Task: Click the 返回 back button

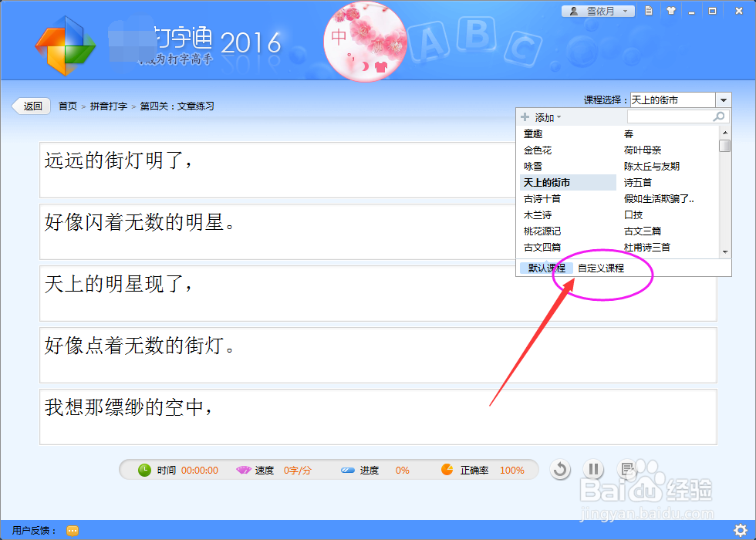Action: tap(31, 106)
